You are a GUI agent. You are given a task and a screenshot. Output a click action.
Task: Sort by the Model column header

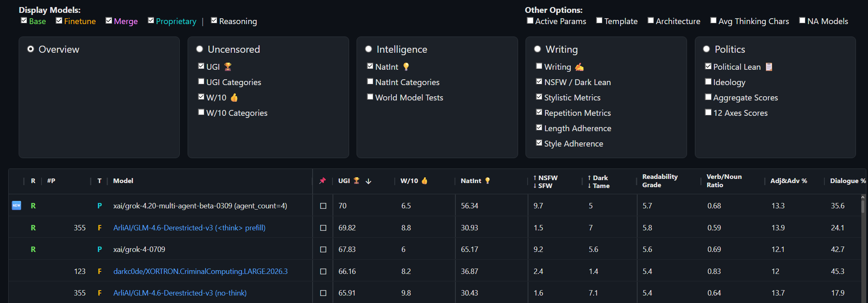pyautogui.click(x=123, y=181)
